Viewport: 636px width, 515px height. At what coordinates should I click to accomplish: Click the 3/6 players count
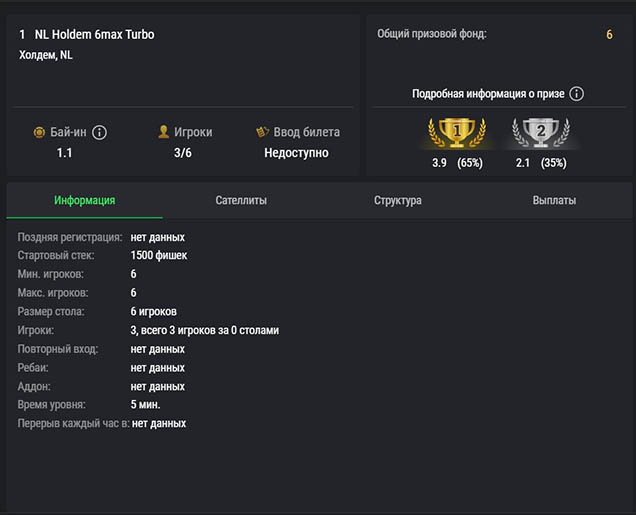[x=183, y=153]
